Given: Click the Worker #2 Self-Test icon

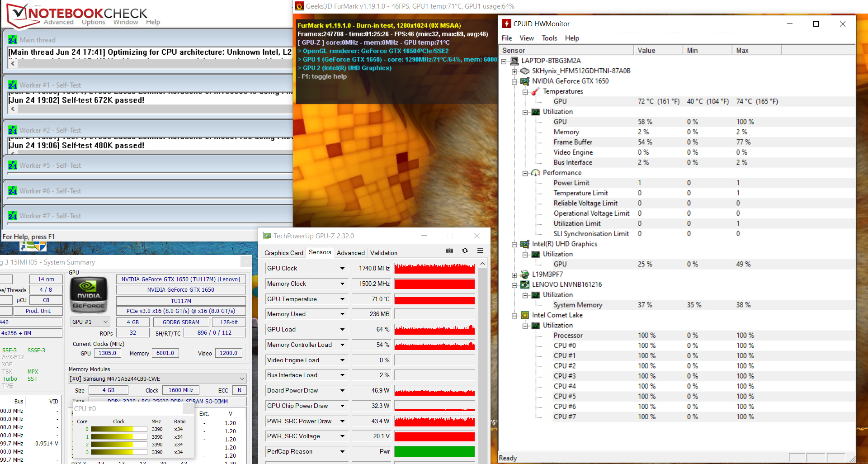Looking at the screenshot, I should coord(13,130).
